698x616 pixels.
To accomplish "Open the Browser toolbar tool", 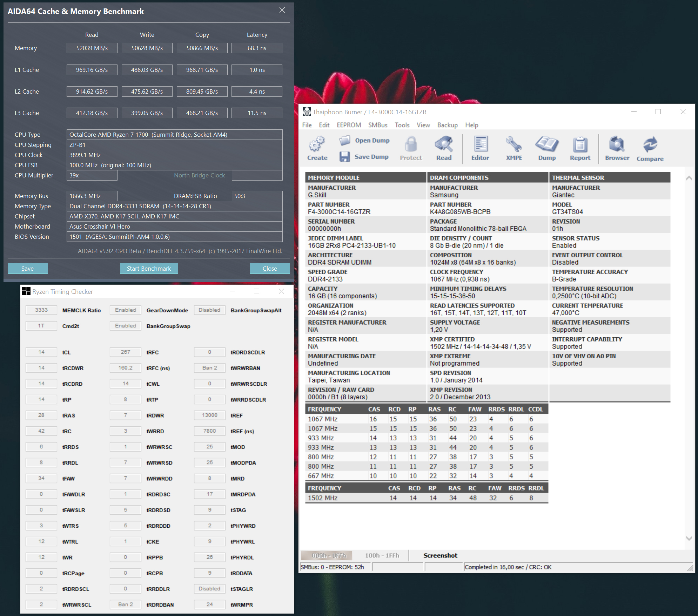I will pyautogui.click(x=617, y=144).
